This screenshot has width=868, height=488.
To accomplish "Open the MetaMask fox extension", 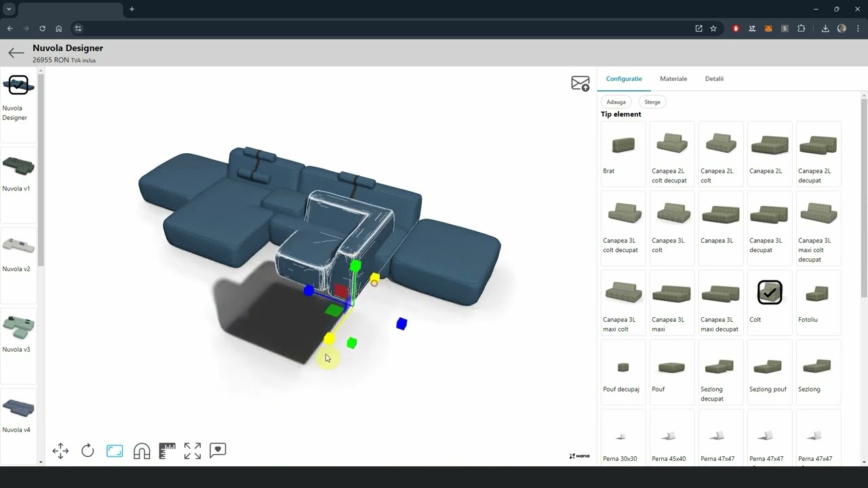I will pos(768,28).
